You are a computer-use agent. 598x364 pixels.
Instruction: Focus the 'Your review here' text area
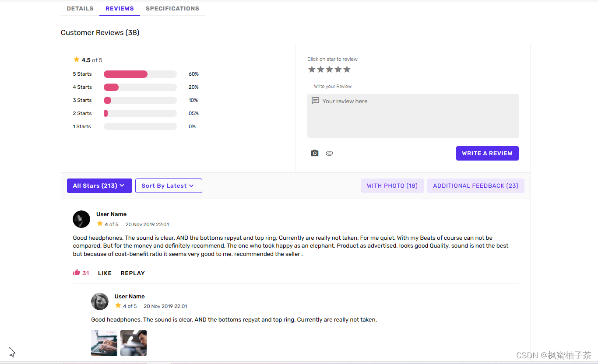pos(413,116)
